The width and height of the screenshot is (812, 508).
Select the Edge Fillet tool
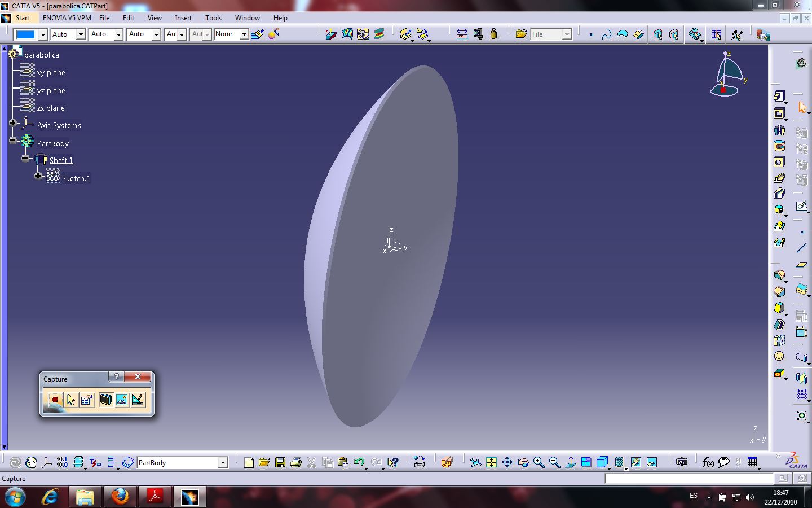click(779, 275)
